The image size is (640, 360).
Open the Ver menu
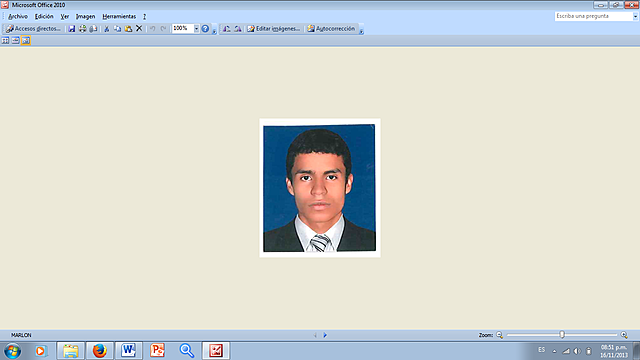(64, 16)
